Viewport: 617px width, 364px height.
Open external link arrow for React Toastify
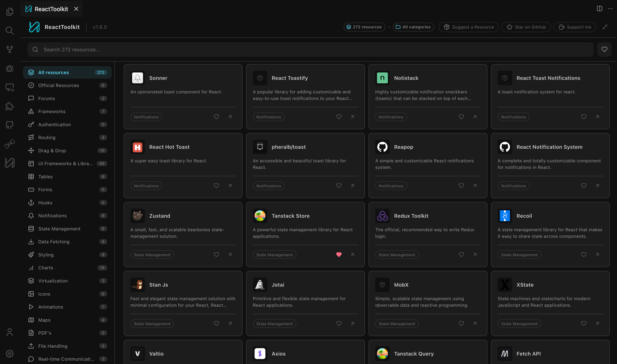(x=352, y=117)
